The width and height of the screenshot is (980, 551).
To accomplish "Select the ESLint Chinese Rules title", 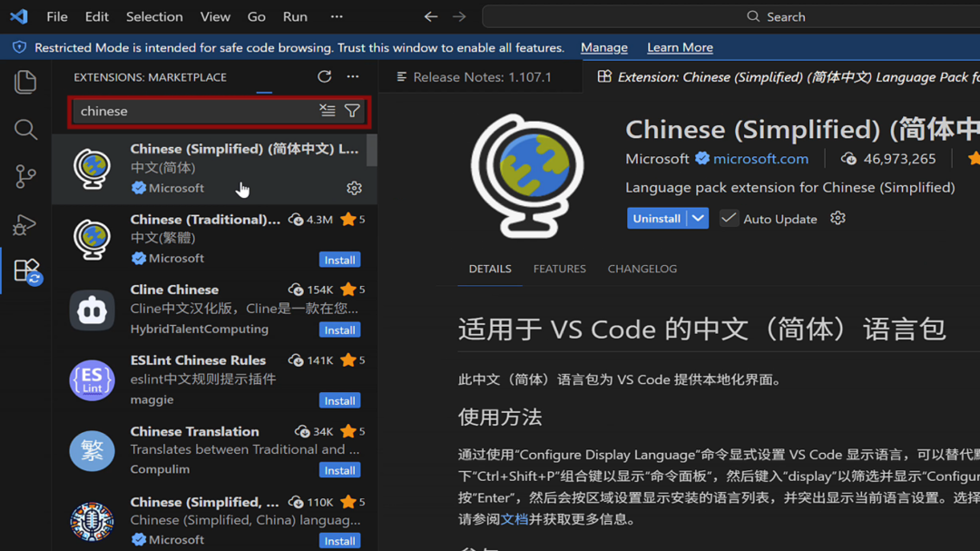I will click(198, 360).
